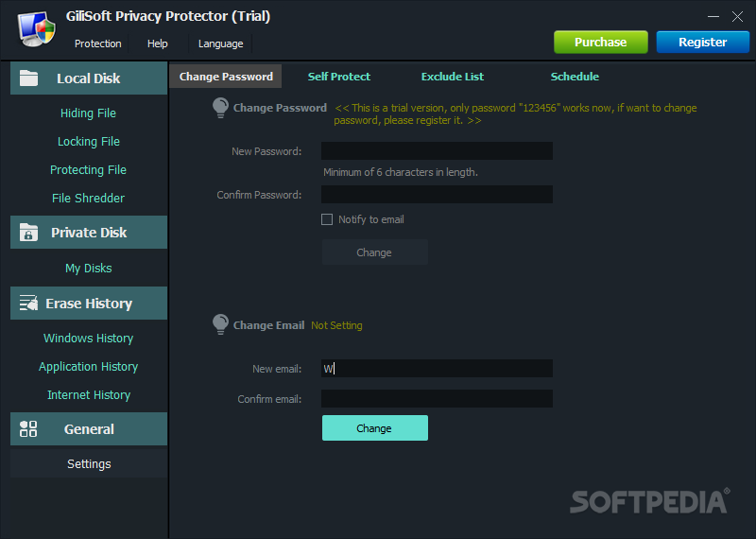Viewport: 756px width, 539px height.
Task: Open Locking File in the sidebar
Action: [x=89, y=142]
